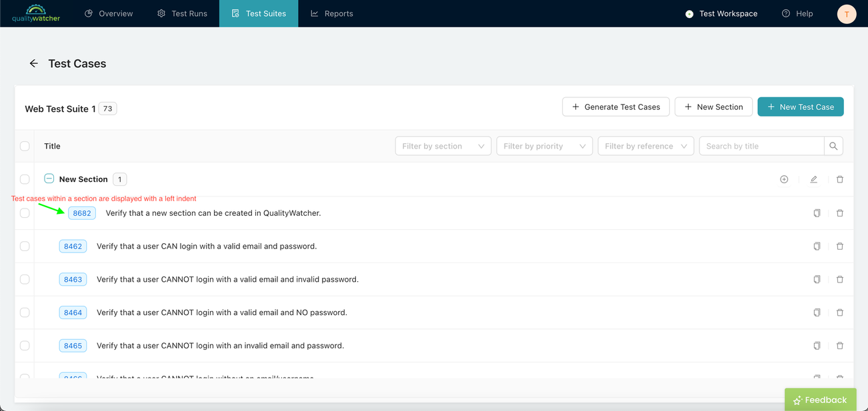Image resolution: width=868 pixels, height=411 pixels.
Task: Remove test case 8463 with the trash icon
Action: point(840,279)
